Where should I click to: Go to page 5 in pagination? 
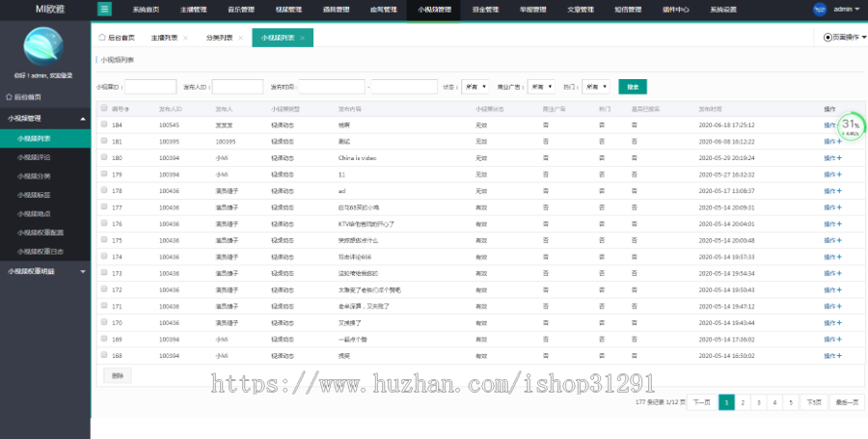[791, 402]
